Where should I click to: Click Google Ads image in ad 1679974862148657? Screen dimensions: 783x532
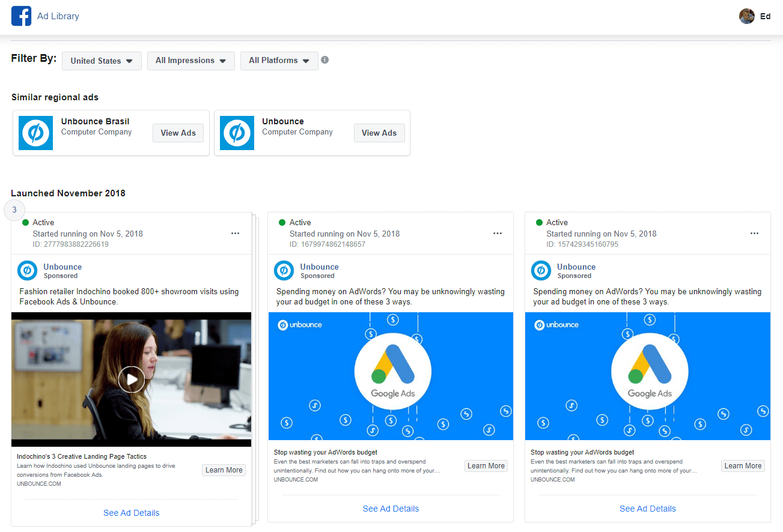pos(391,376)
